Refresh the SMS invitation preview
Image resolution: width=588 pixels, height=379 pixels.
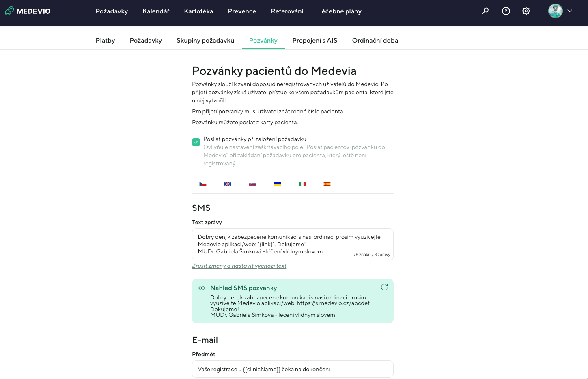tap(384, 288)
